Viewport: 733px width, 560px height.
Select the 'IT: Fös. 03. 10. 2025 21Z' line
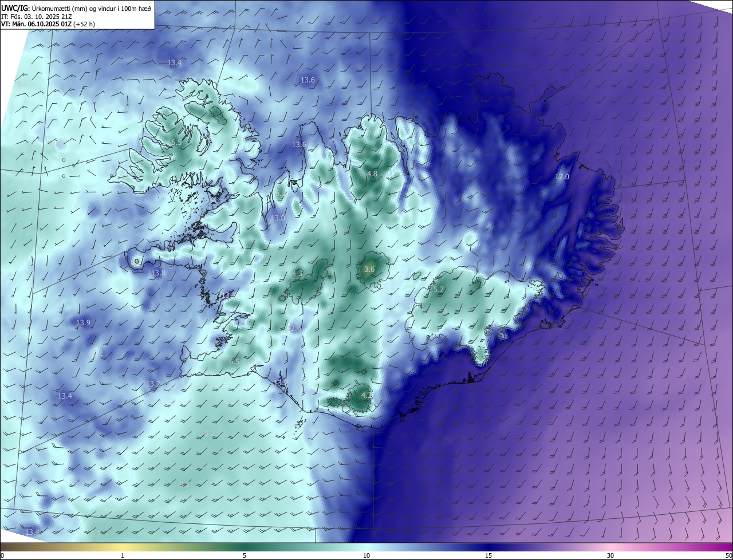click(x=36, y=17)
